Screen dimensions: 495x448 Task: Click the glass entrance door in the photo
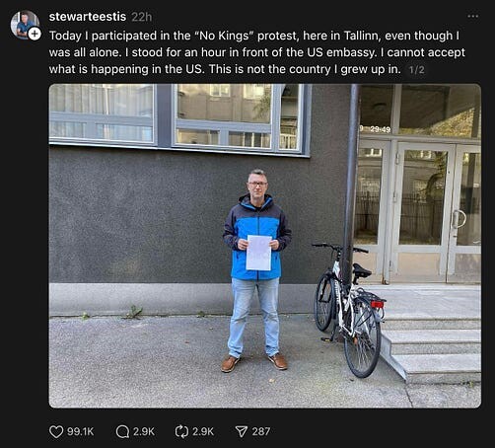click(x=422, y=212)
